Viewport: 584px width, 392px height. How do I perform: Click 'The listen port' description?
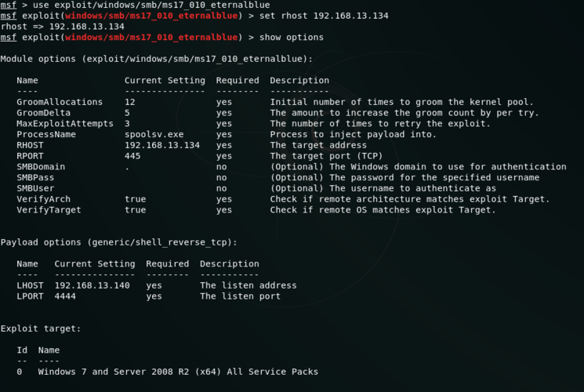point(240,296)
